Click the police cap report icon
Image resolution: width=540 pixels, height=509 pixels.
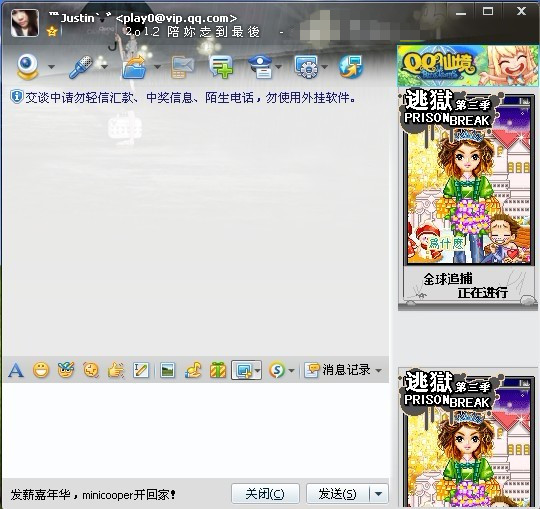click(x=261, y=67)
